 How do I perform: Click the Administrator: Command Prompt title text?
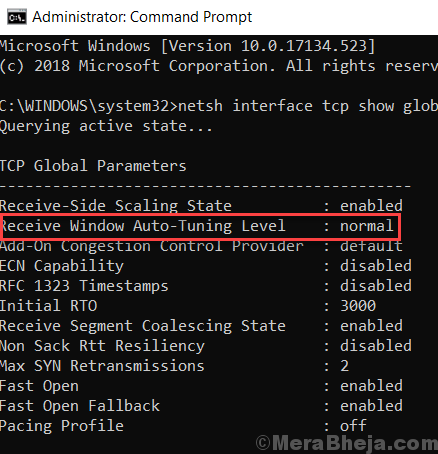pos(142,17)
